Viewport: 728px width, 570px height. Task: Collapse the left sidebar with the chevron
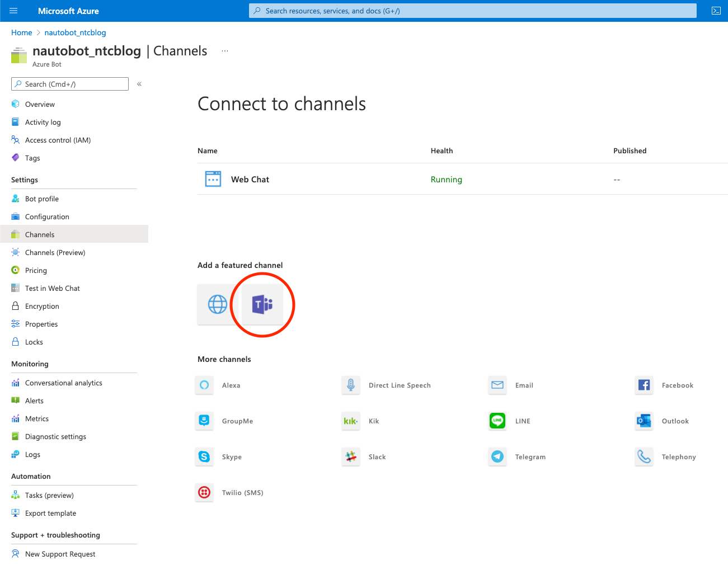139,83
